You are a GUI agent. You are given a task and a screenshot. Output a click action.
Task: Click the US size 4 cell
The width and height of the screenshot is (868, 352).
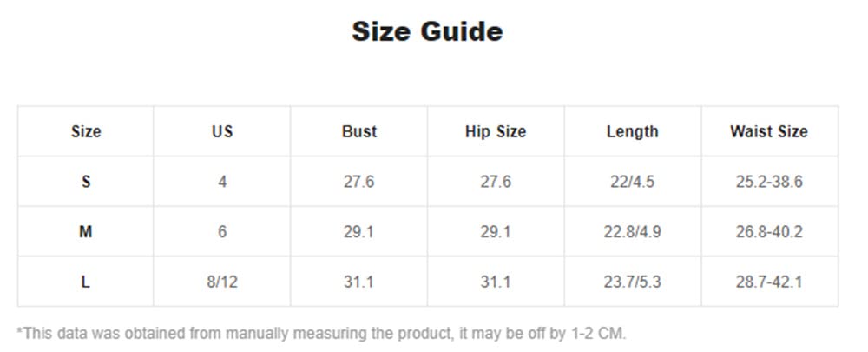[x=222, y=182]
